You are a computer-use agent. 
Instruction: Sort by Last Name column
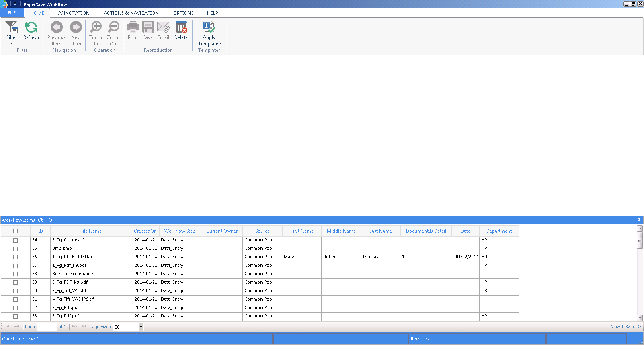pos(380,231)
